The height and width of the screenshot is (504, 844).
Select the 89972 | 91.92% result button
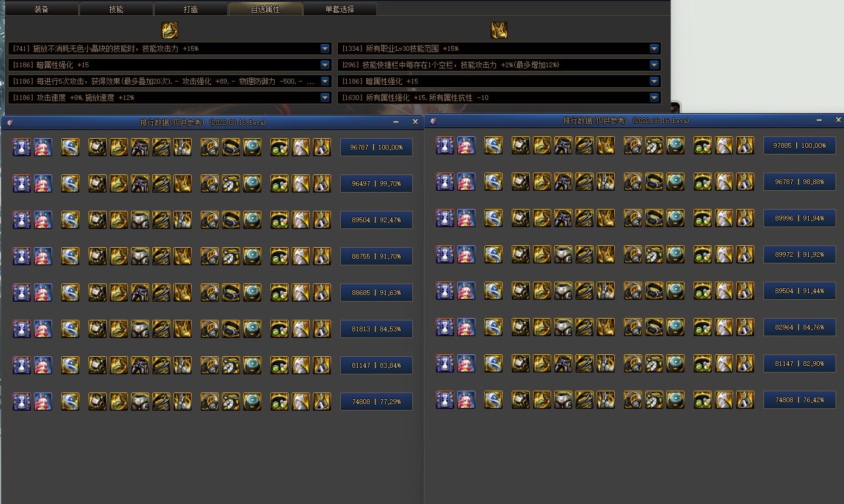(x=800, y=254)
